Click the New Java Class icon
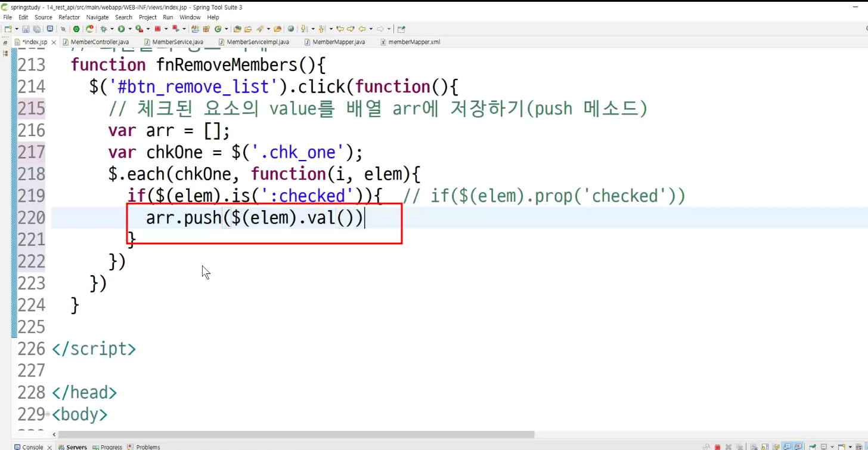This screenshot has width=868, height=450. (x=218, y=29)
